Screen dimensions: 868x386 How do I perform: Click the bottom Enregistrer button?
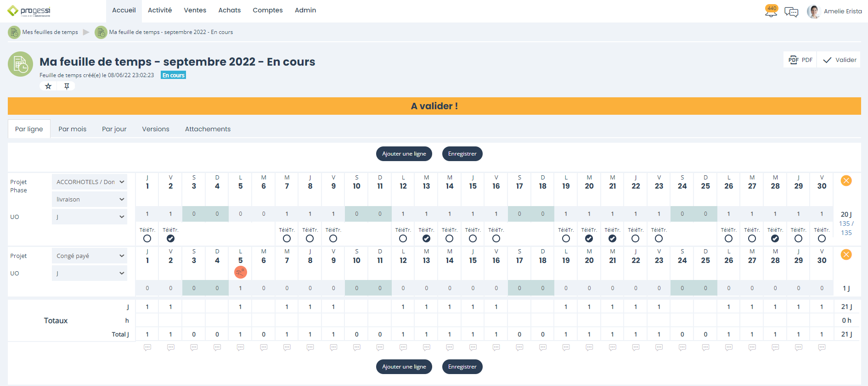pos(462,367)
